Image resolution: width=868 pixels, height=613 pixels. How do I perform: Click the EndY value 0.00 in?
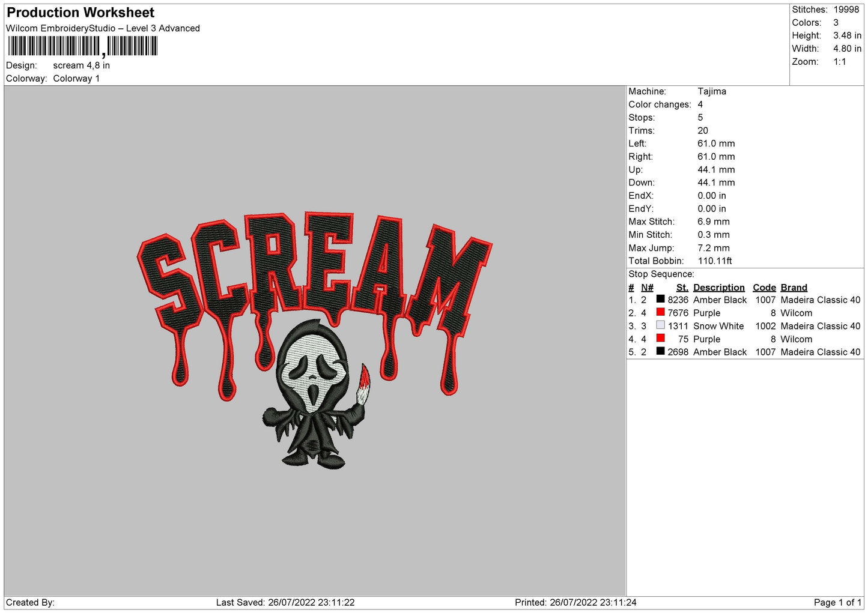712,209
